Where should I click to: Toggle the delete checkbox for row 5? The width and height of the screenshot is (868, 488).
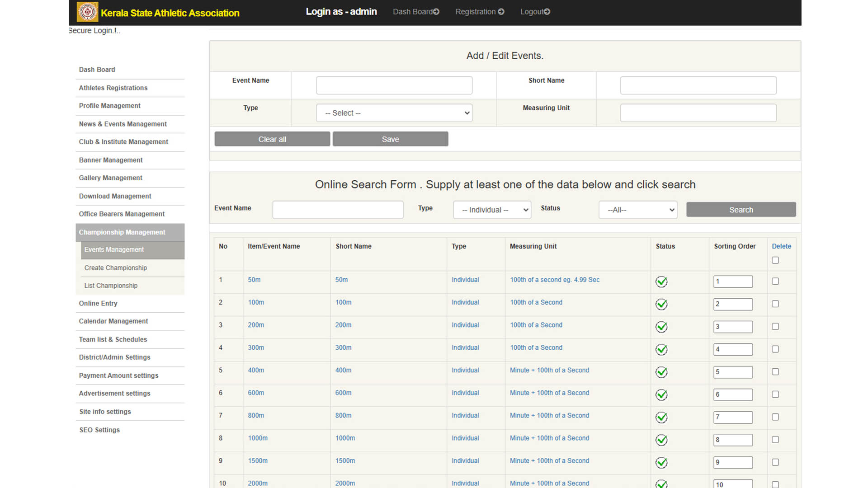pos(775,371)
